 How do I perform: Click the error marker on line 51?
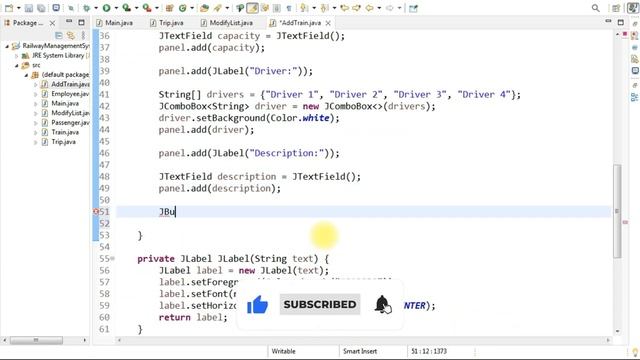coord(96,211)
